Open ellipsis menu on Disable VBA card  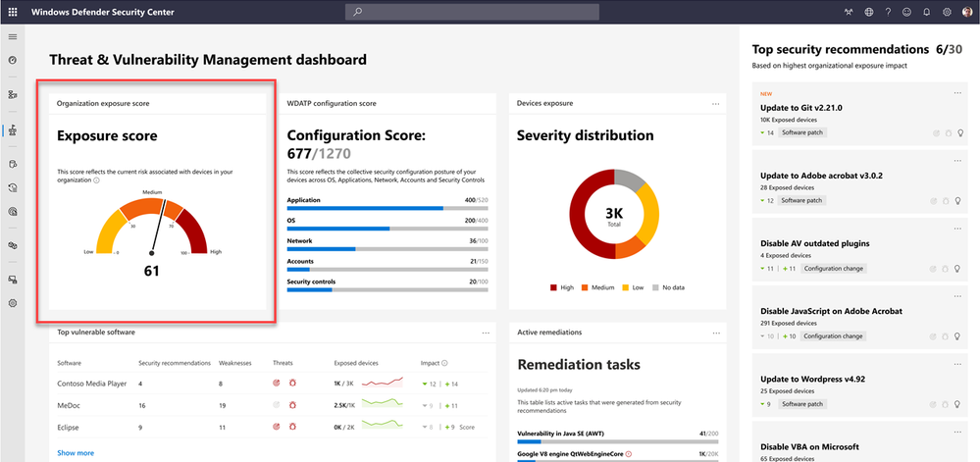click(x=957, y=432)
